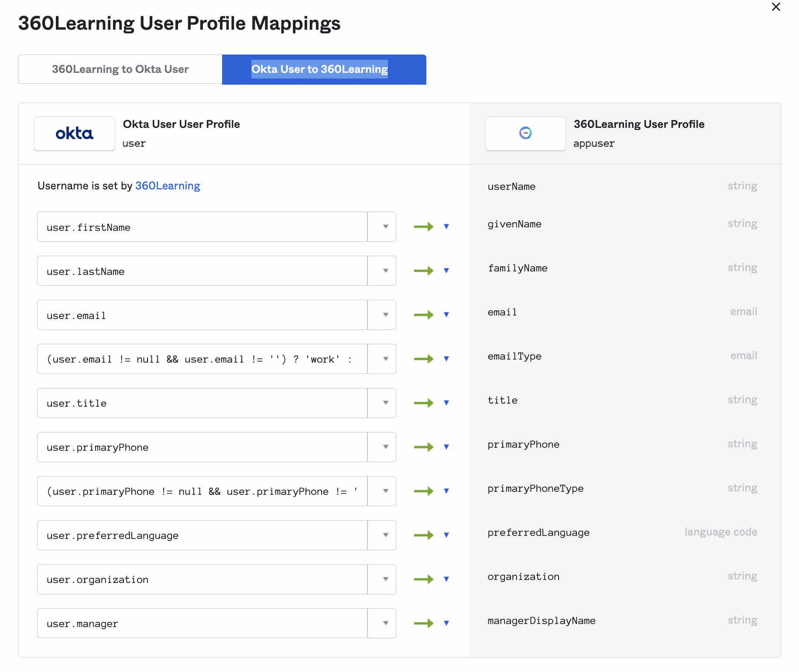The image size is (799, 672).
Task: Edit the user.organization mapping field
Action: click(202, 579)
